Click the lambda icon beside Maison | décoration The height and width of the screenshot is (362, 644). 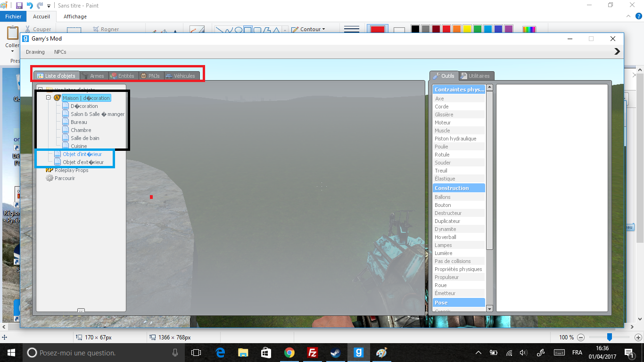click(x=57, y=98)
